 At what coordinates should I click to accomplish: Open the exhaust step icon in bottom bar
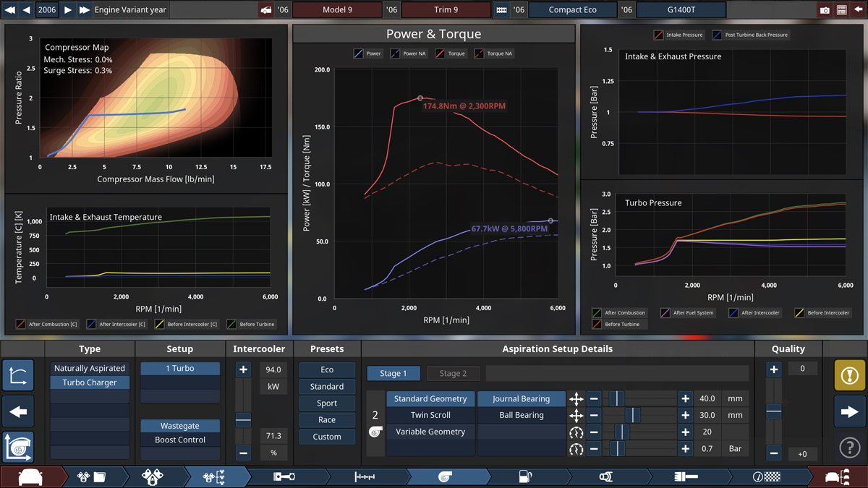point(605,477)
